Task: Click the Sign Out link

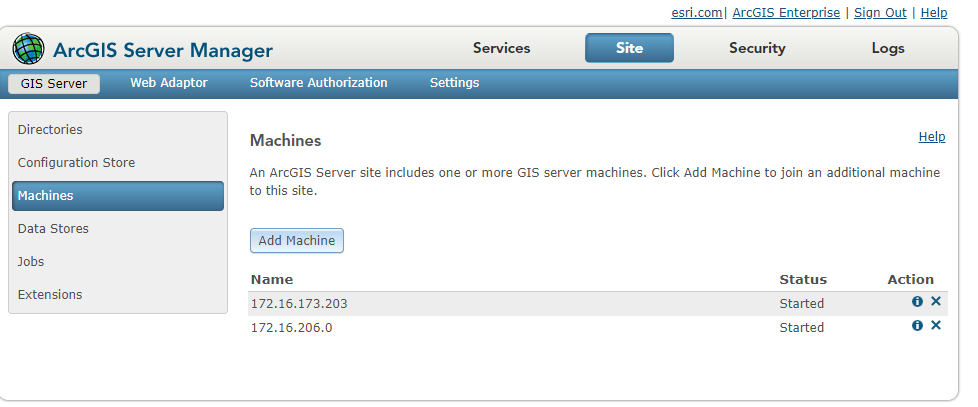Action: tap(880, 12)
